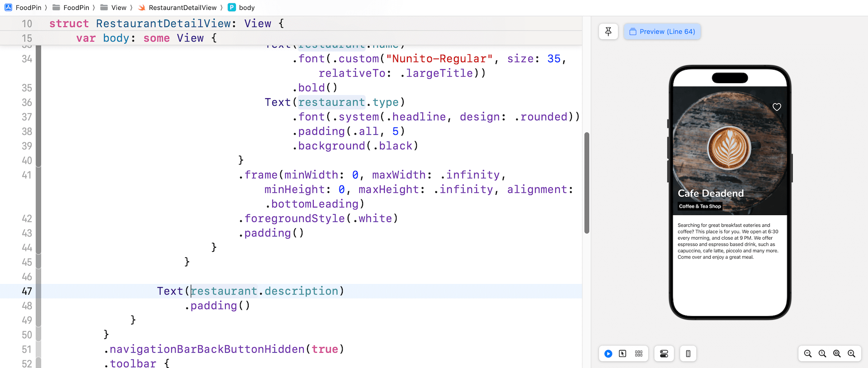Zoom out the preview canvas
Viewport: 868px width, 368px height.
807,354
